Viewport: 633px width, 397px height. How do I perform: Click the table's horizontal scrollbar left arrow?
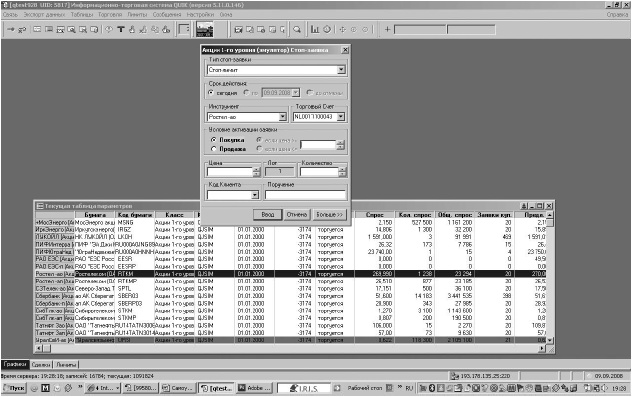coord(39,348)
